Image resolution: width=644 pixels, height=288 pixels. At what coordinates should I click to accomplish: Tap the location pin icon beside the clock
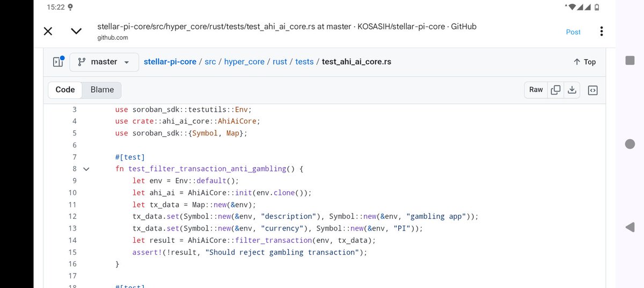[x=70, y=7]
